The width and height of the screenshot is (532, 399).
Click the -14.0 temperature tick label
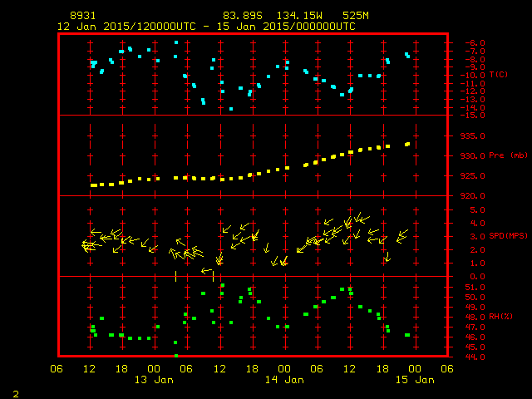pos(473,107)
